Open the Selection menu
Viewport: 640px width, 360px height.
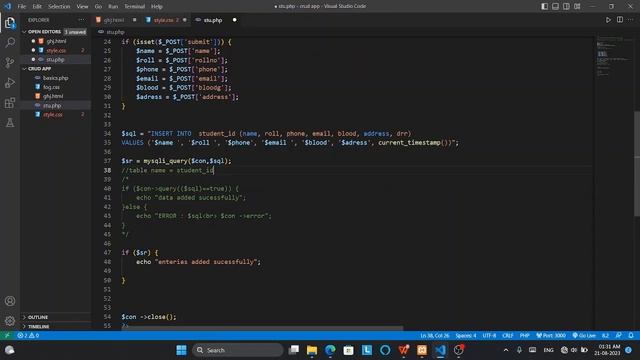(59, 7)
